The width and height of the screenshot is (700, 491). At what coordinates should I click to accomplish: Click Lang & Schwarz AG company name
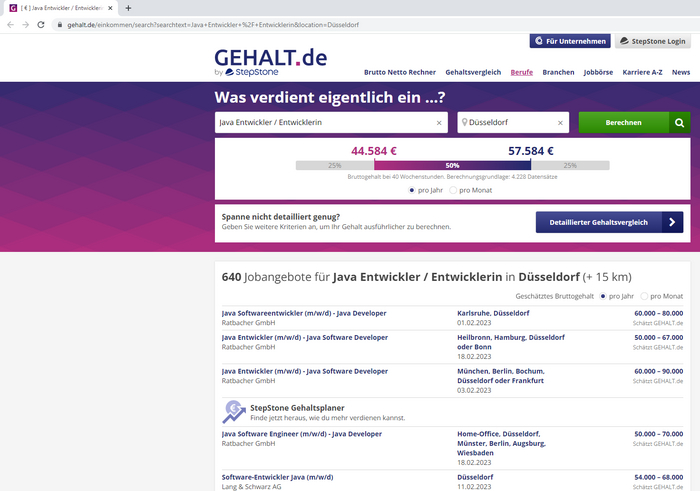point(251,487)
